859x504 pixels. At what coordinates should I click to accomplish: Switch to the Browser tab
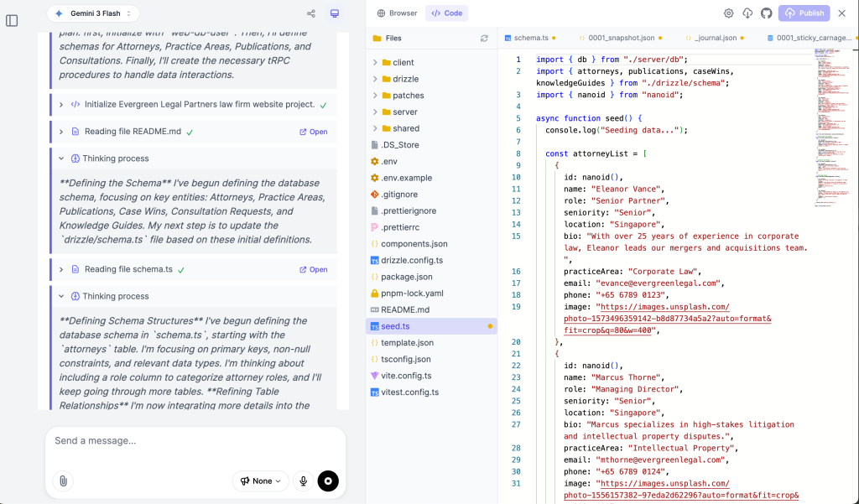(x=397, y=13)
